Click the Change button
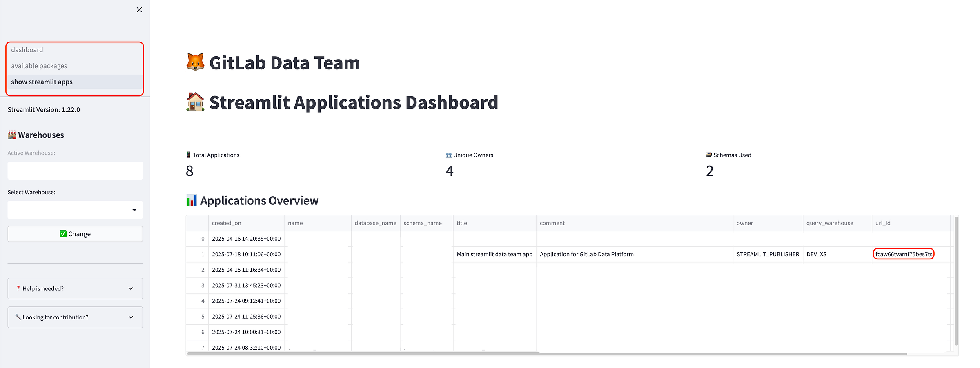Screen dimensions: 980x368 click(75, 234)
